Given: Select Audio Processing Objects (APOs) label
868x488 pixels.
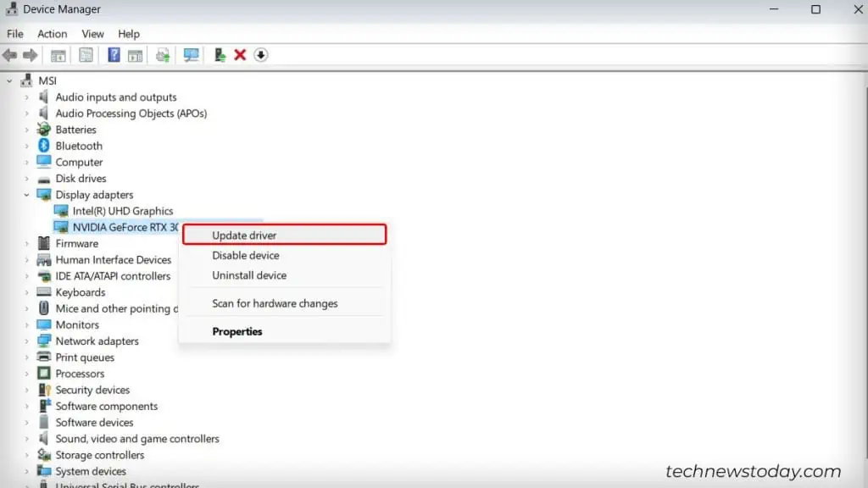Looking at the screenshot, I should click(x=131, y=113).
